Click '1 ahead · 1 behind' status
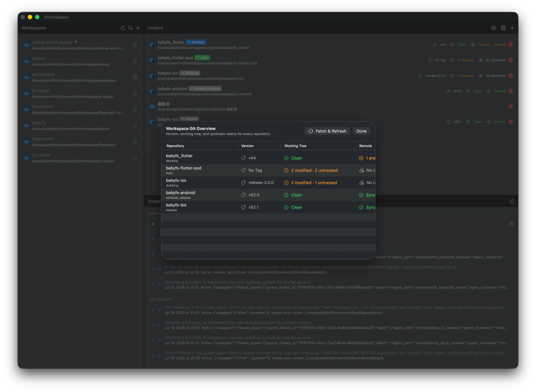The width and height of the screenshot is (536, 392). coord(492,45)
